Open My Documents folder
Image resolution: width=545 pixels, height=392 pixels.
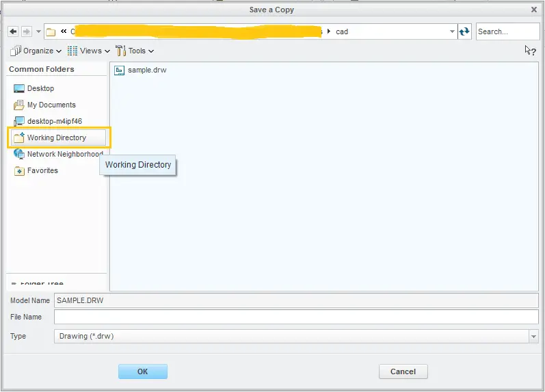tap(51, 105)
